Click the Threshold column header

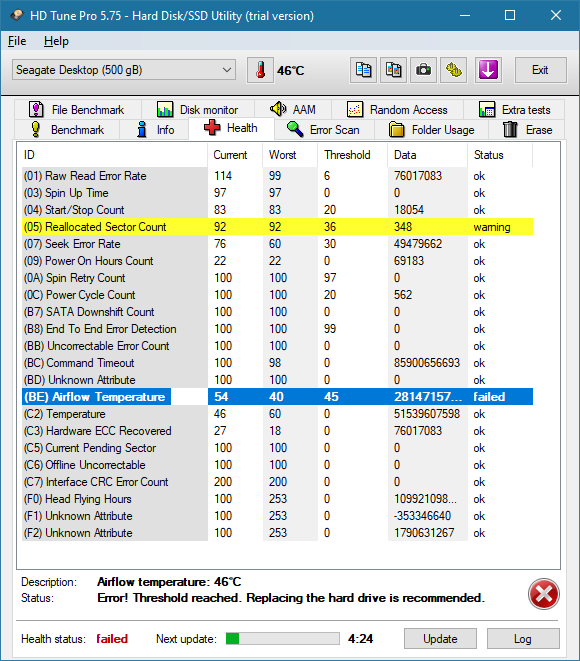click(352, 155)
